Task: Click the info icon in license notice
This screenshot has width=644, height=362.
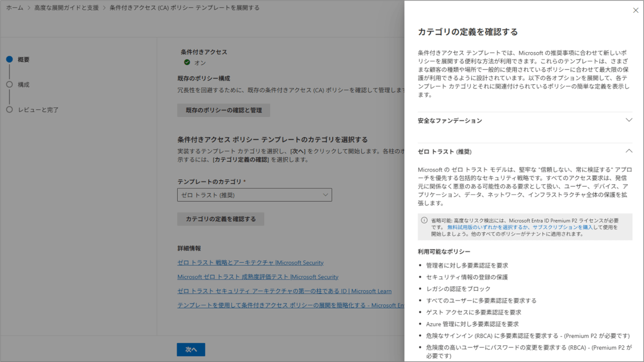Action: (425, 220)
